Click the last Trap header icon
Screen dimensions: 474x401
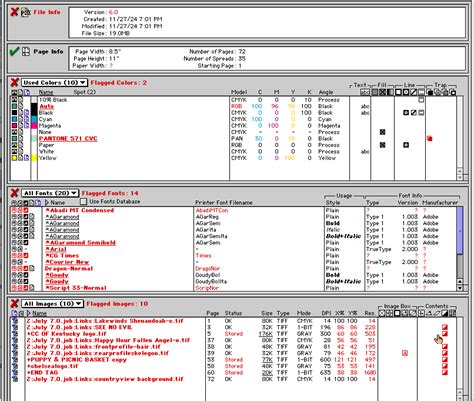453,92
